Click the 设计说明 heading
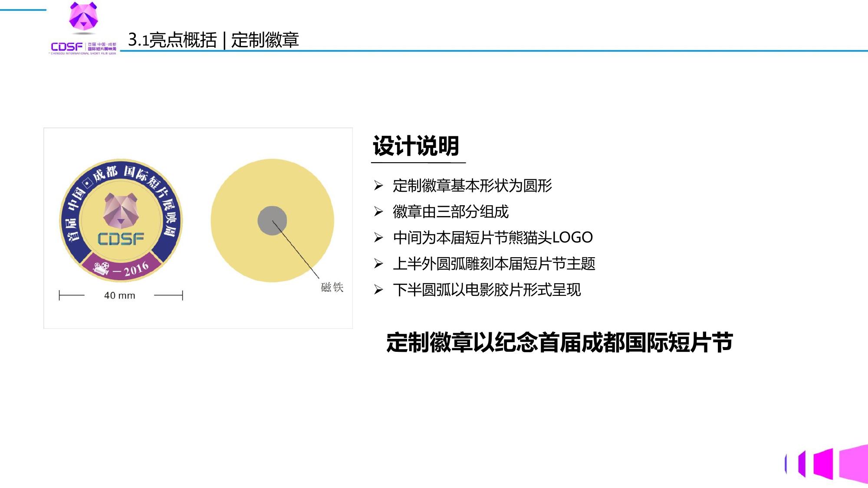 (x=416, y=146)
